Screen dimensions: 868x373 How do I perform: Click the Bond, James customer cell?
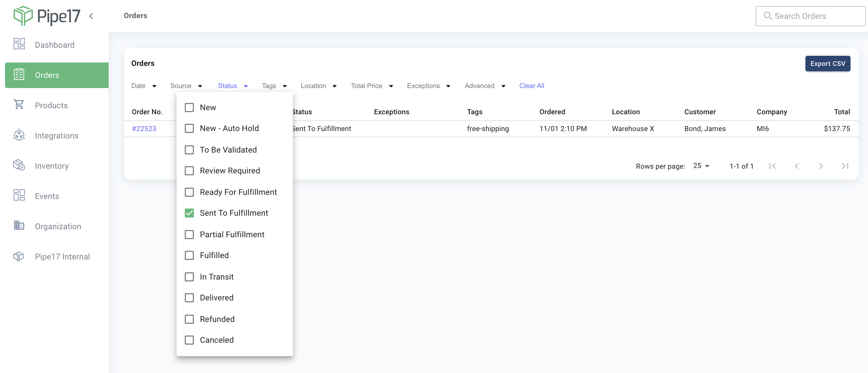[x=705, y=129]
